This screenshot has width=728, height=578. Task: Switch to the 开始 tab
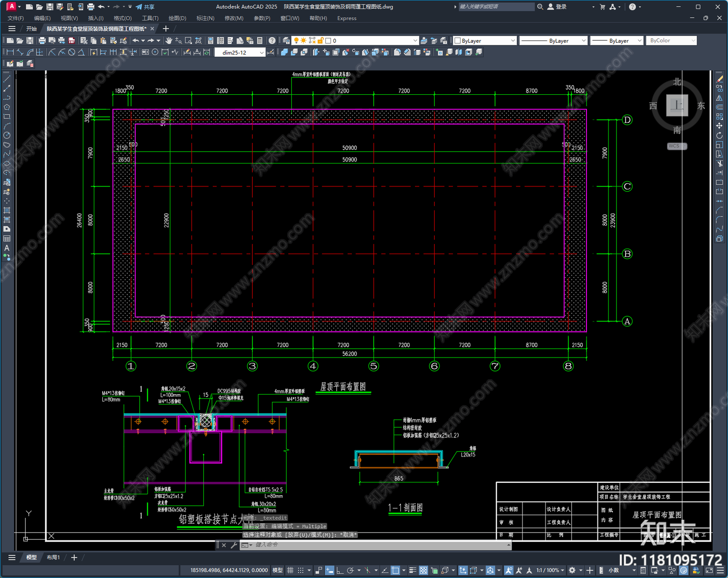pos(31,29)
